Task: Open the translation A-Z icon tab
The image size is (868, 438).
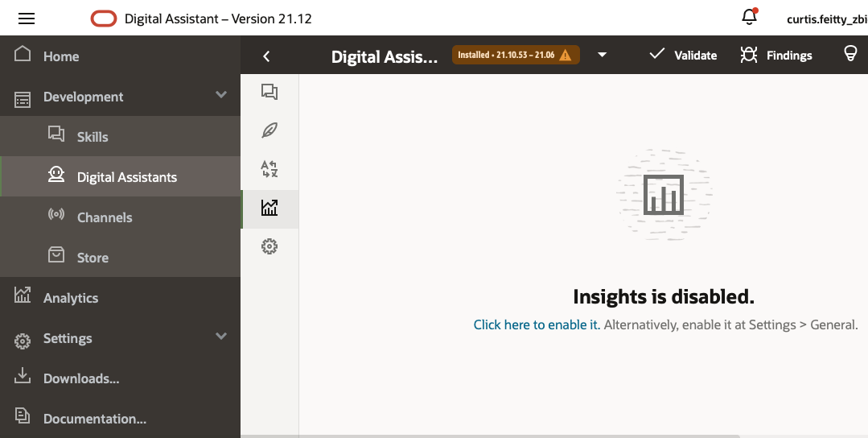Action: pyautogui.click(x=269, y=168)
